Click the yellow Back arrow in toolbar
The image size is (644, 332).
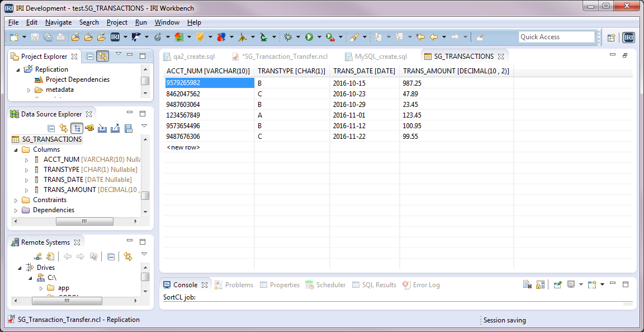[x=434, y=37]
